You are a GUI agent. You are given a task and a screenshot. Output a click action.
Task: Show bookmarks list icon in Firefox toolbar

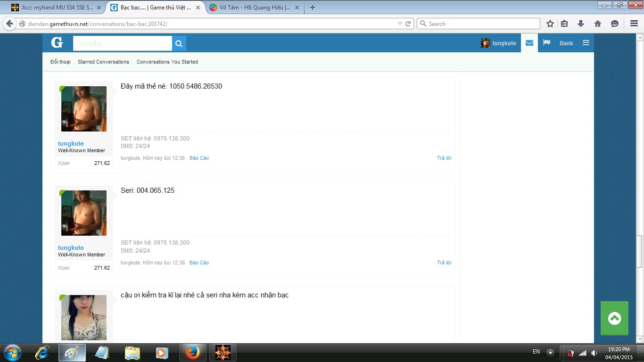tap(564, 24)
